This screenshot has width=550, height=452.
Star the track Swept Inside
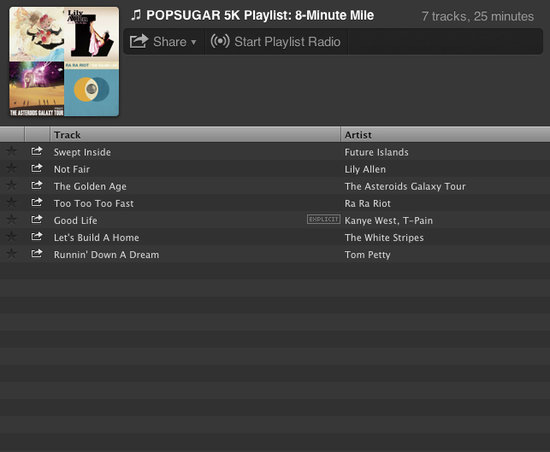point(12,151)
